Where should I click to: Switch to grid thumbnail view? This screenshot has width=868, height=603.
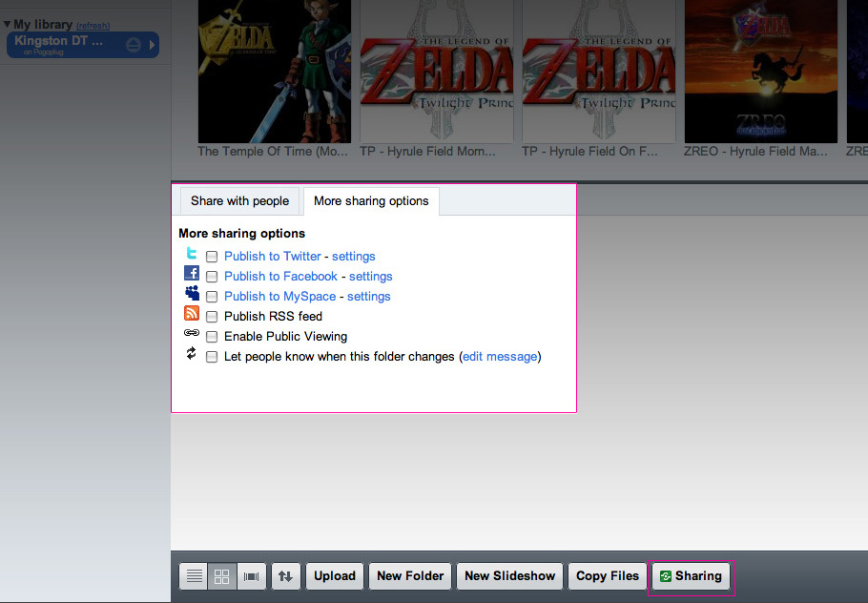point(222,576)
